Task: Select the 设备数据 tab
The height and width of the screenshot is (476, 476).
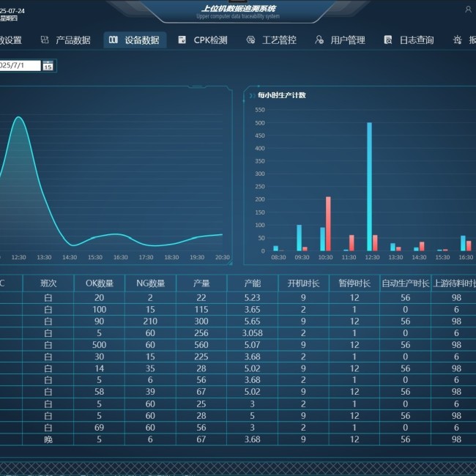Action: 135,40
